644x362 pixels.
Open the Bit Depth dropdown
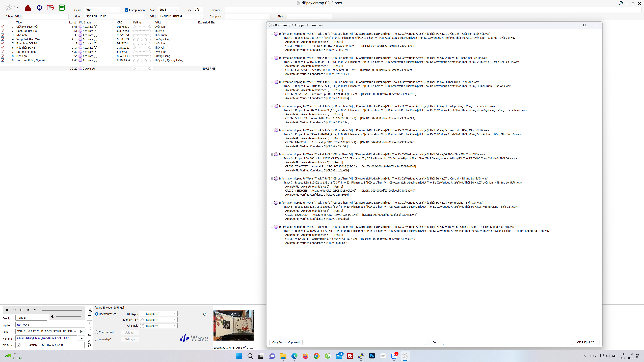pos(158,314)
